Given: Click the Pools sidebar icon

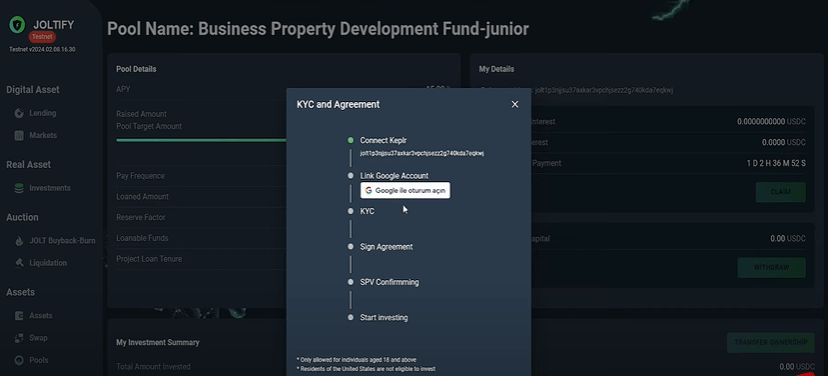Looking at the screenshot, I should point(19,360).
